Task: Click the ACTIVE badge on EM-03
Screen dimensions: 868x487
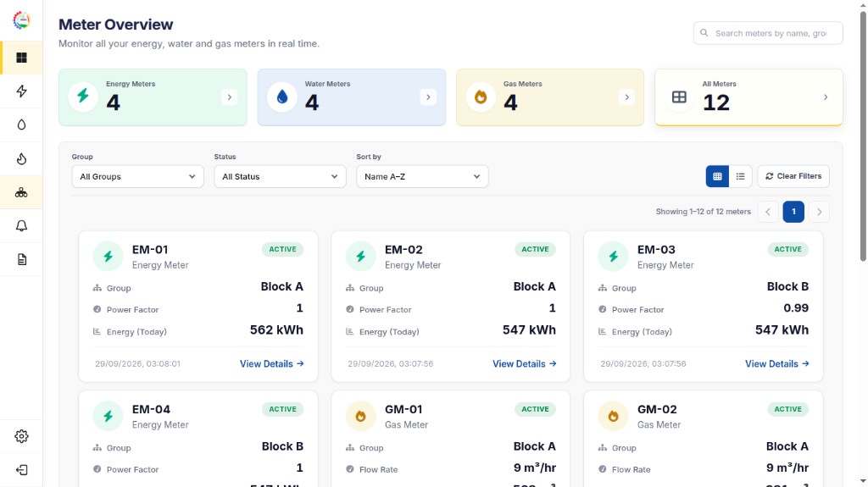Action: tap(787, 249)
